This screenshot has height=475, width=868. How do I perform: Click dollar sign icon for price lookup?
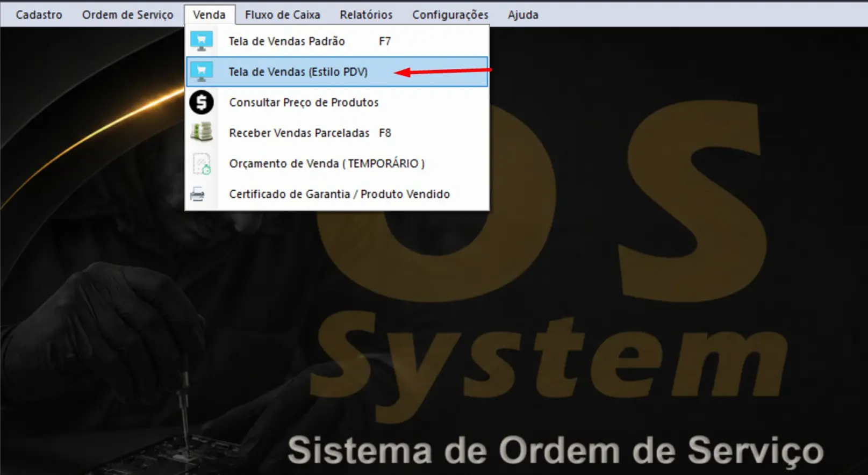point(202,102)
